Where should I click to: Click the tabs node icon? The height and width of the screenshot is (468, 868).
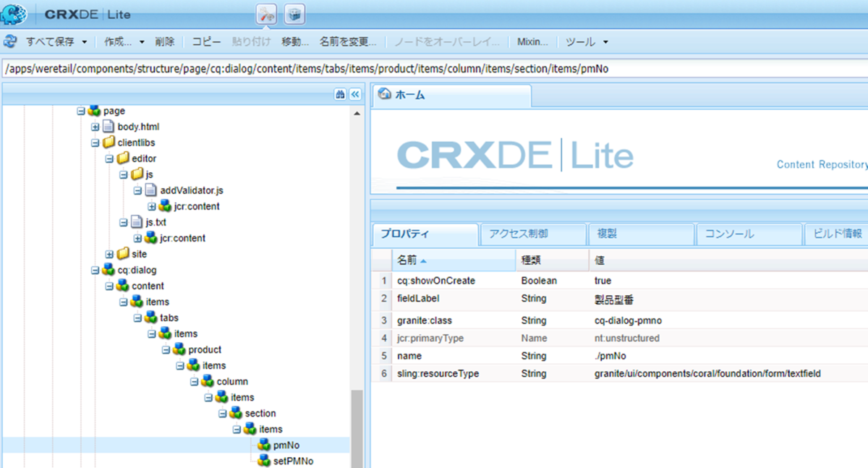150,318
